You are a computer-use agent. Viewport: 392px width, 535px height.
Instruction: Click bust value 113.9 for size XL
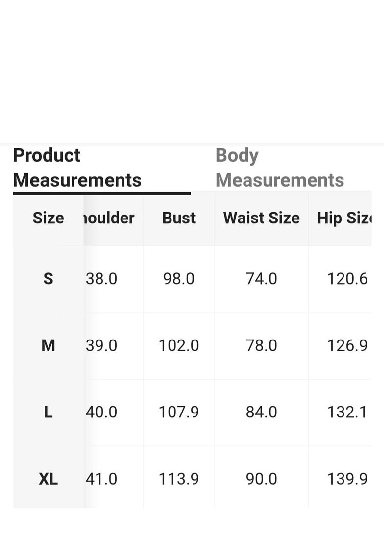[x=179, y=479]
